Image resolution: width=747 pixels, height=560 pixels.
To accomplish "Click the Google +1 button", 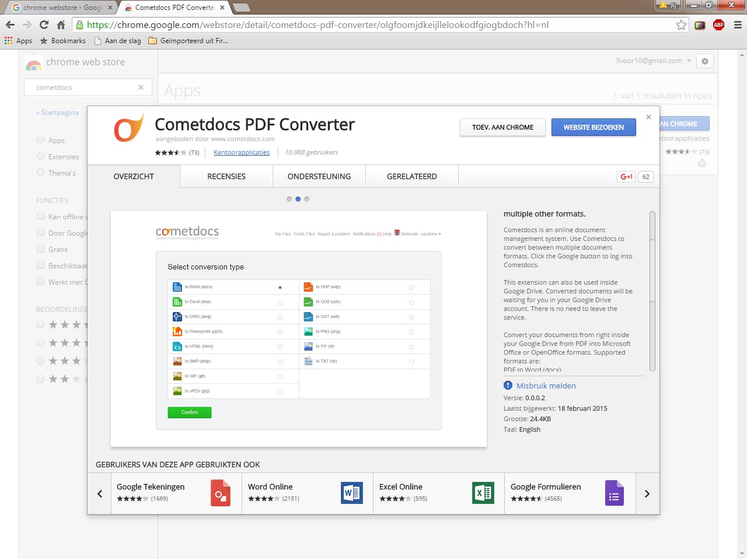I will coord(626,177).
